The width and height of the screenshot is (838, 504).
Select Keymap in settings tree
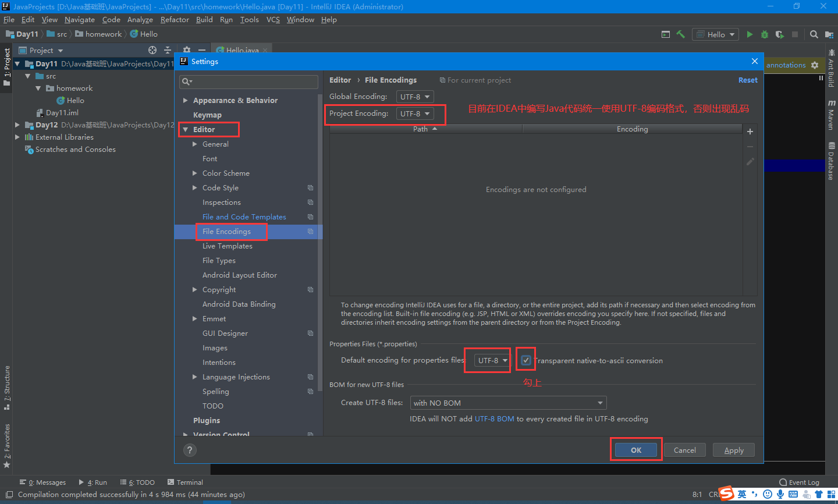207,115
